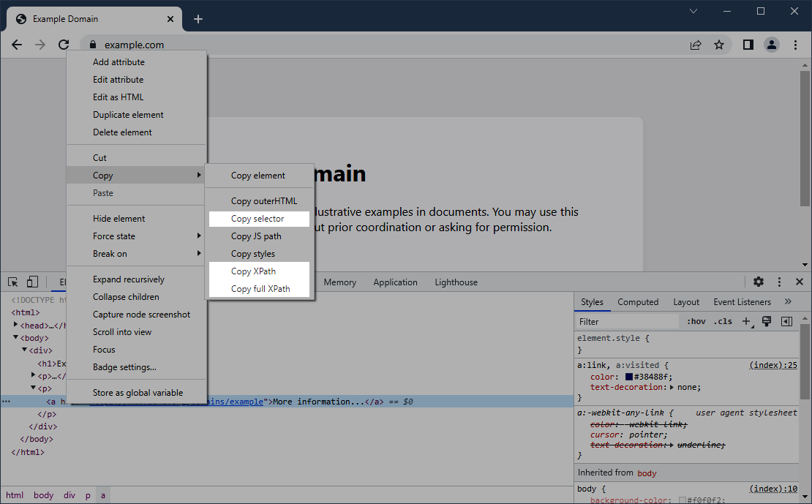Viewport: 812px width, 504px height.
Task: Enable :hov element state filtering
Action: [695, 321]
